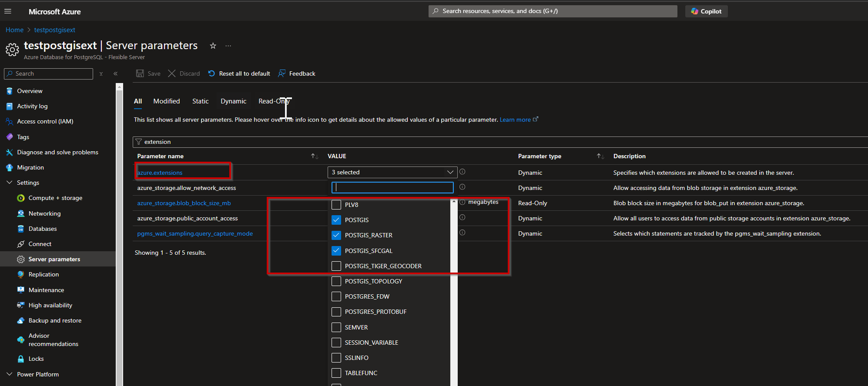Viewport: 868px width, 386px height.
Task: Click the Overview database icon
Action: pyautogui.click(x=9, y=91)
